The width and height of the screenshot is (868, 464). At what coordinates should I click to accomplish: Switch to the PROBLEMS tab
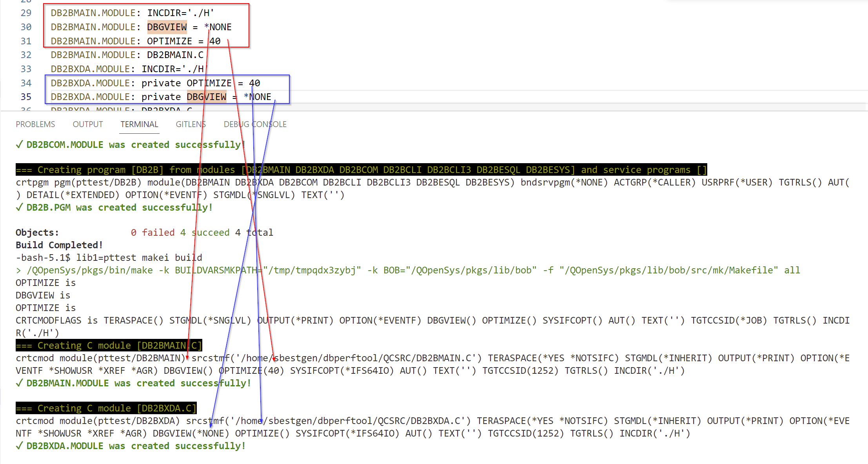35,124
